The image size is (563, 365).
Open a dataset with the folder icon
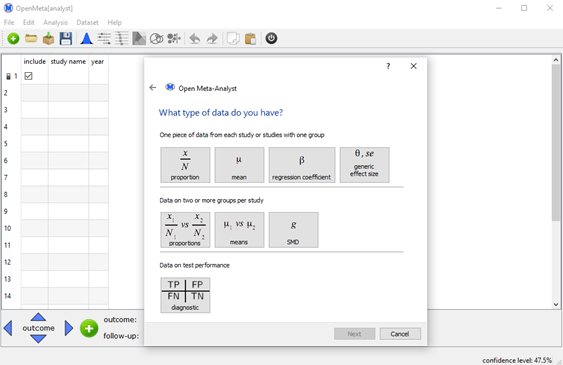(x=31, y=38)
